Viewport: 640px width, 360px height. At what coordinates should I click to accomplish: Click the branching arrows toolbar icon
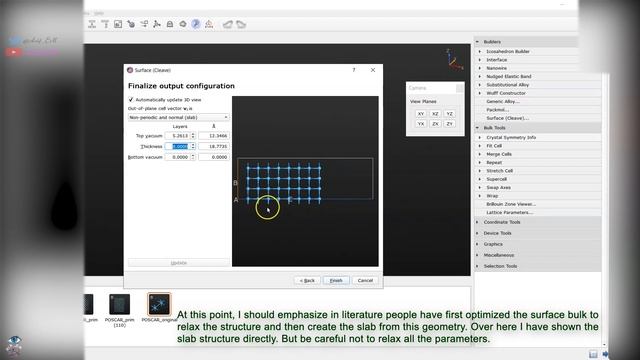[144, 24]
